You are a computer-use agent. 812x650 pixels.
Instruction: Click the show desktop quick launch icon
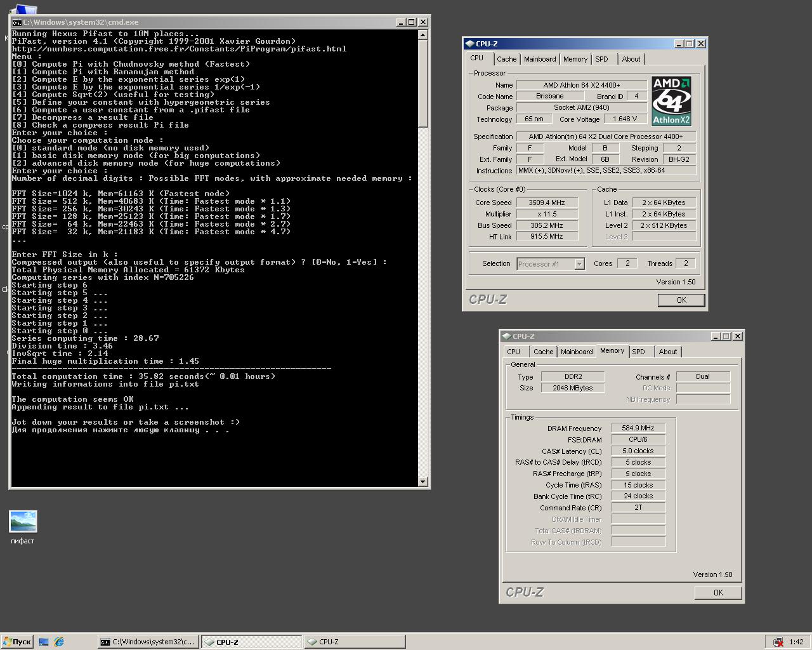coord(44,642)
